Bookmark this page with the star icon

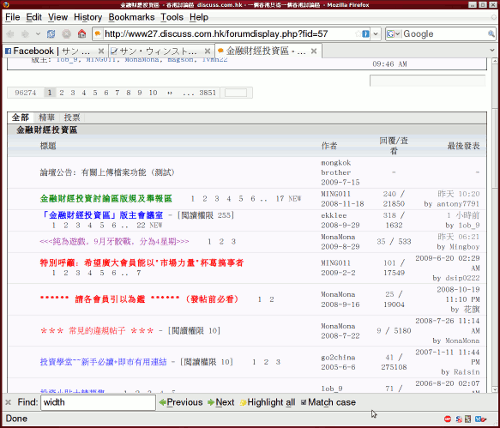click(x=358, y=34)
